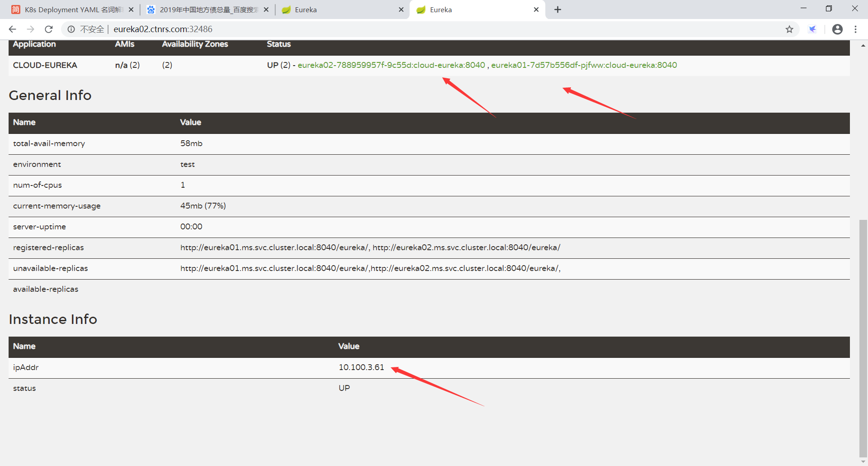
Task: Click scrollbar up arrow
Action: point(863,45)
